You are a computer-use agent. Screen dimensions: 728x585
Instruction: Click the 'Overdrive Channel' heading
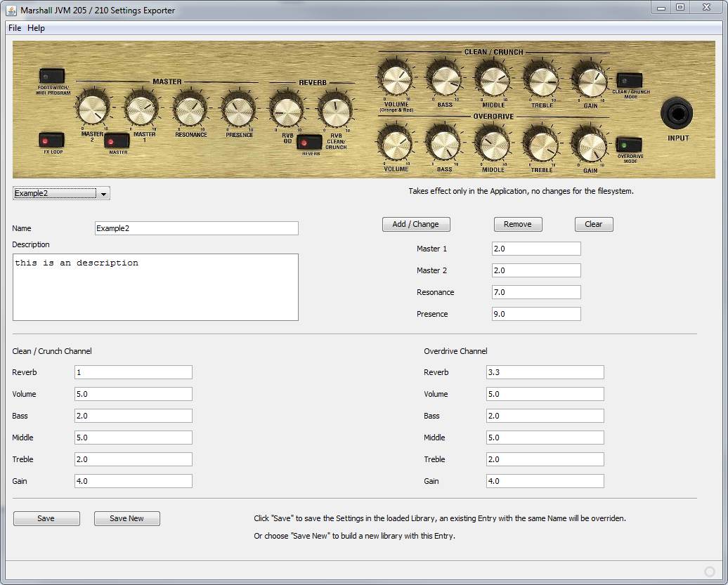click(455, 351)
